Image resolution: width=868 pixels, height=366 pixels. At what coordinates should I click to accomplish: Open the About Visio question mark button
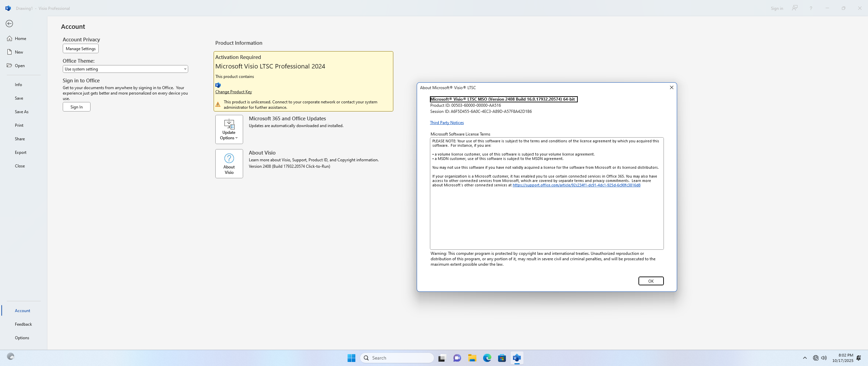pyautogui.click(x=229, y=164)
